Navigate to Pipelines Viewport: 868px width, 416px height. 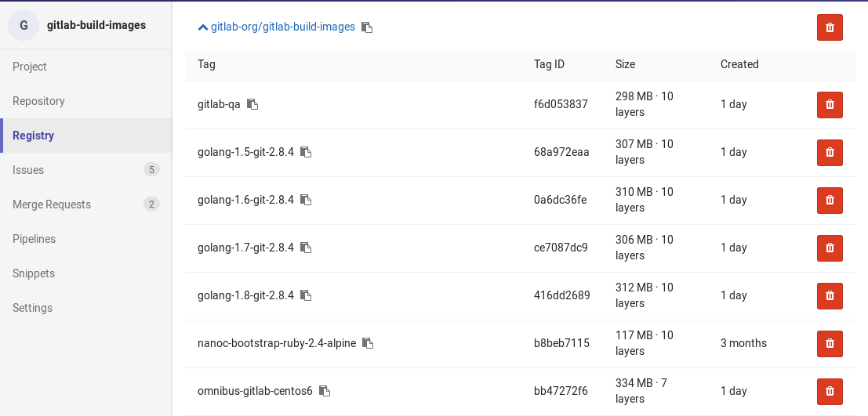point(85,239)
